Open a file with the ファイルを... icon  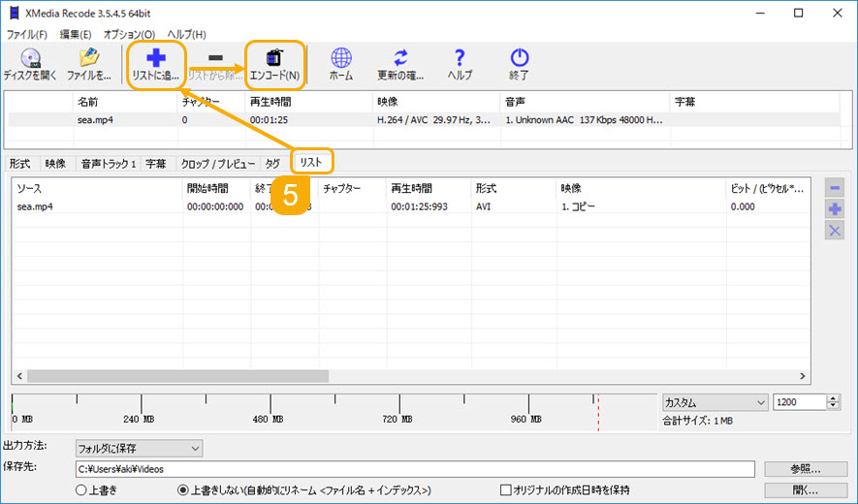click(x=89, y=65)
